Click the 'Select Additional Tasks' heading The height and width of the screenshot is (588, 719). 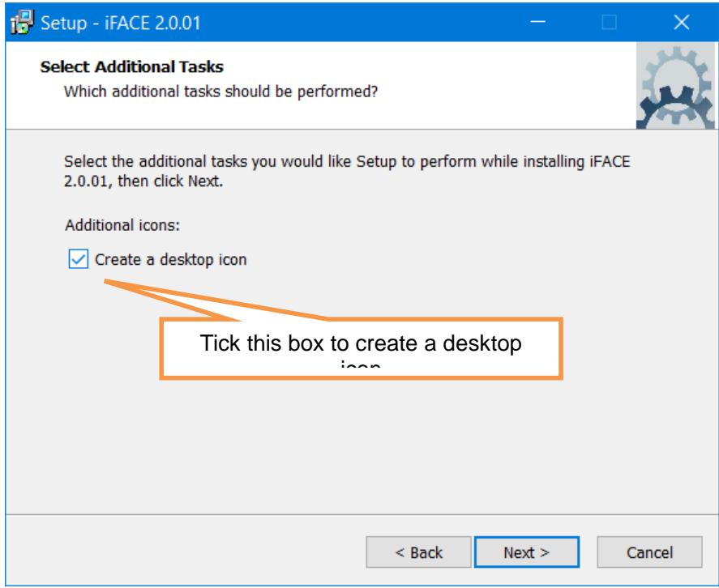(x=131, y=67)
